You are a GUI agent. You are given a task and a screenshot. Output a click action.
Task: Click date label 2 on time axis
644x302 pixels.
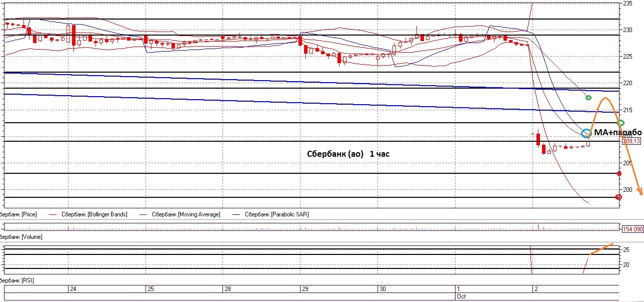pyautogui.click(x=536, y=289)
